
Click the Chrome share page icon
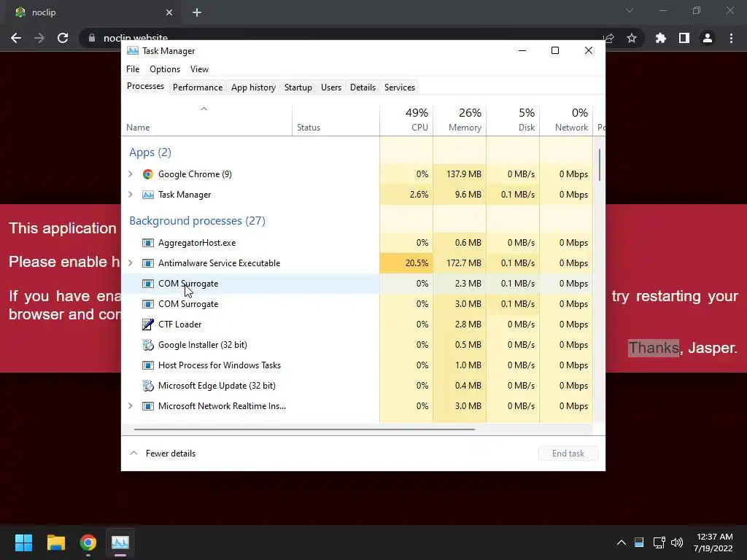pyautogui.click(x=608, y=38)
